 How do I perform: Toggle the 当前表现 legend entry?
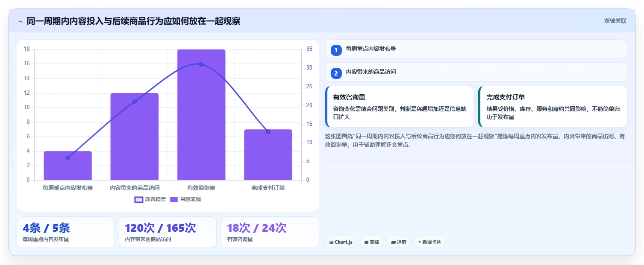[185, 199]
